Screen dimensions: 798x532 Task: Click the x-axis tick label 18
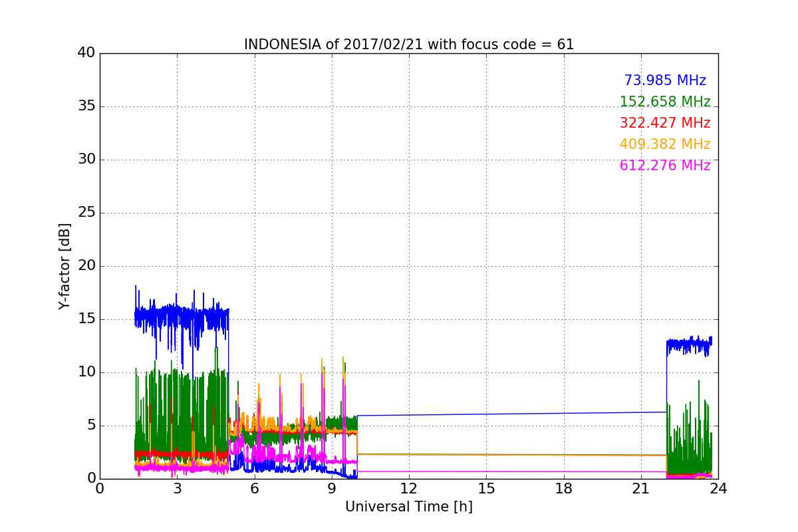[564, 489]
